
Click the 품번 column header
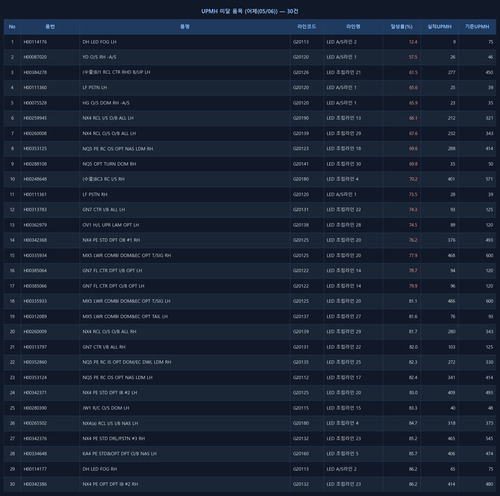click(x=50, y=27)
